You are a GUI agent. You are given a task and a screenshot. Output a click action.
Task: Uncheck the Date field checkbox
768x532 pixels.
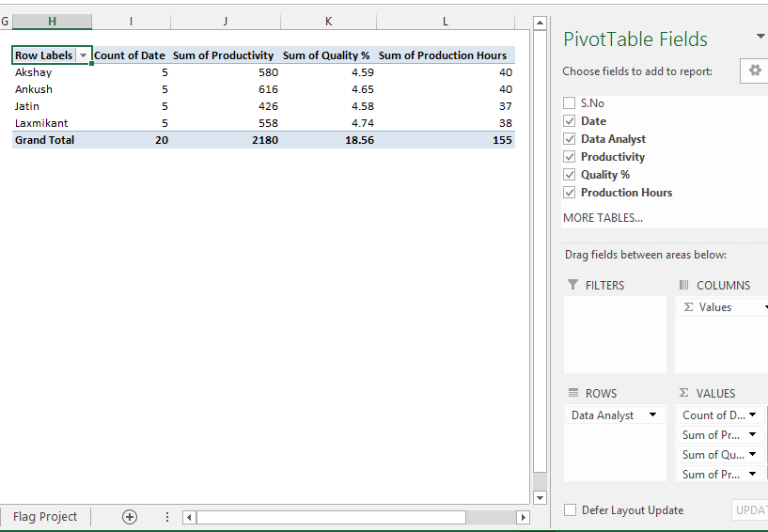tap(569, 121)
